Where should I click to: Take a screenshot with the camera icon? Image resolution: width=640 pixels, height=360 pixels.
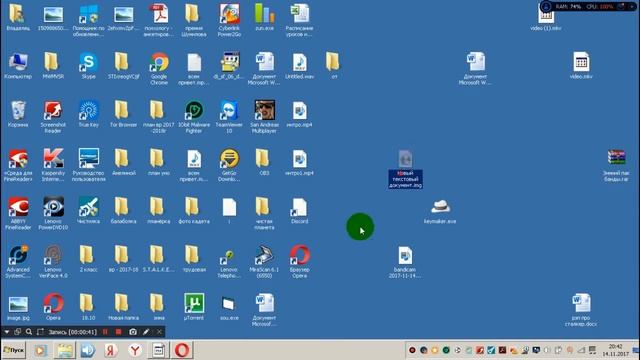(133, 332)
